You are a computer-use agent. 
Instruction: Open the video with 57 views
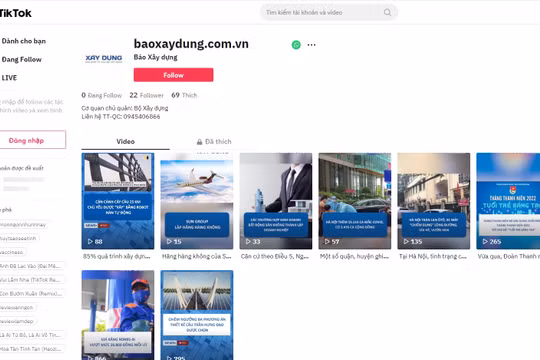(x=355, y=201)
